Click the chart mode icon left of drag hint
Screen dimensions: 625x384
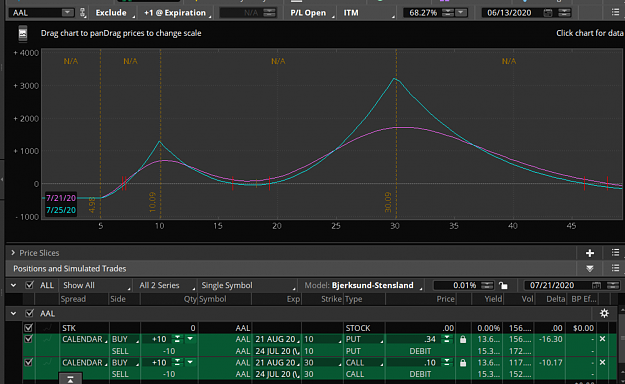23,33
